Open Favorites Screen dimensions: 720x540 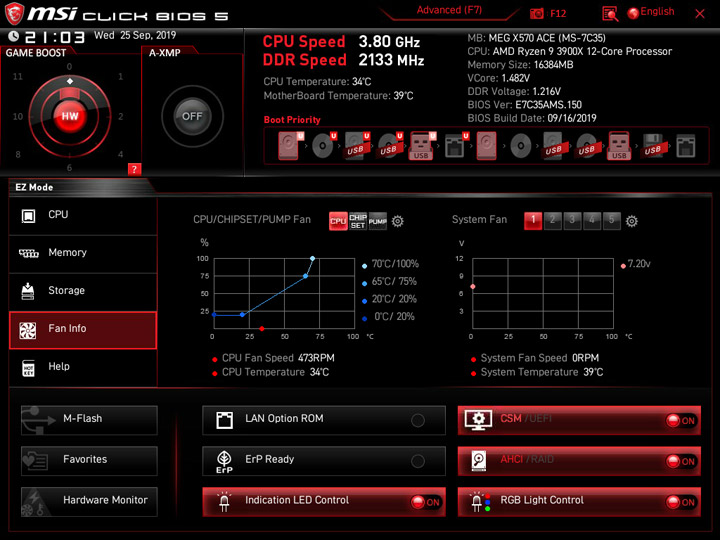pos(89,461)
